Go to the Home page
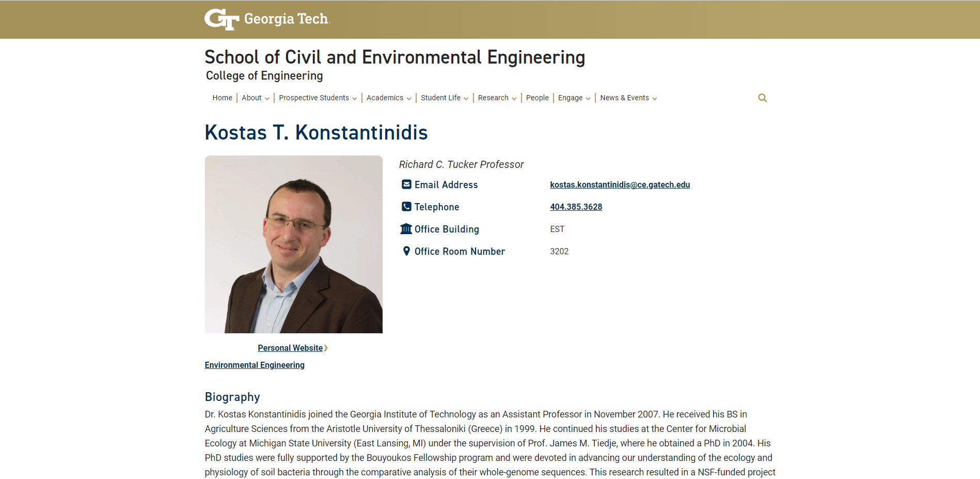The image size is (980, 479). pos(223,98)
